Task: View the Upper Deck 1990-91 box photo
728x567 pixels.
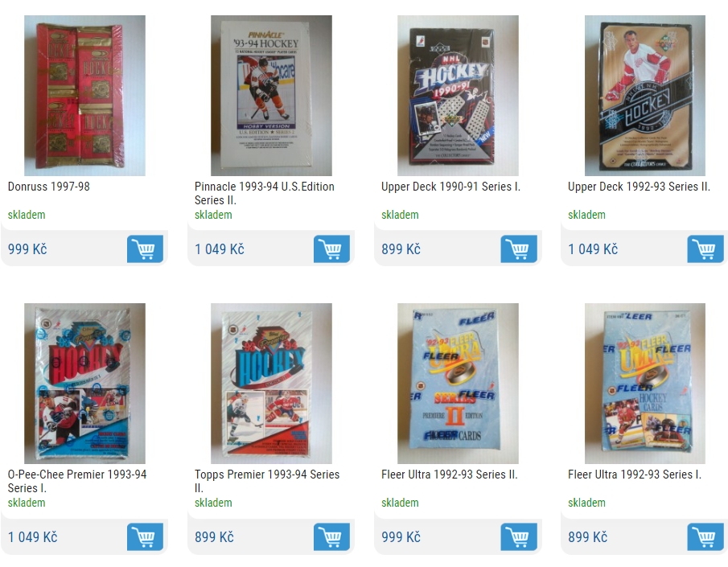Action: click(x=458, y=96)
